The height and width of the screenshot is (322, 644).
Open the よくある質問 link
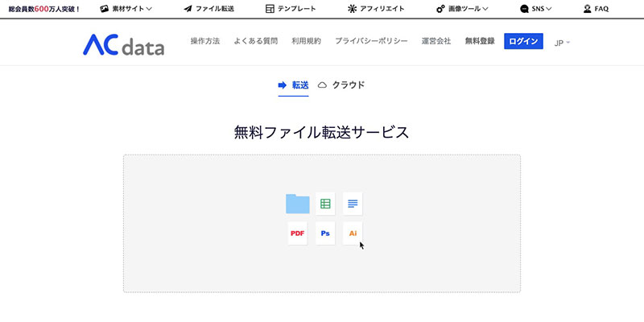pyautogui.click(x=256, y=41)
